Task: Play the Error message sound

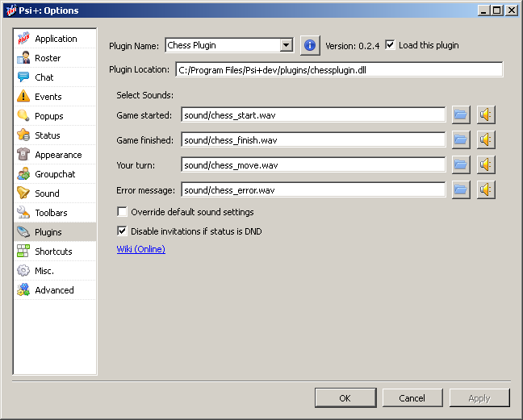Action: point(485,189)
